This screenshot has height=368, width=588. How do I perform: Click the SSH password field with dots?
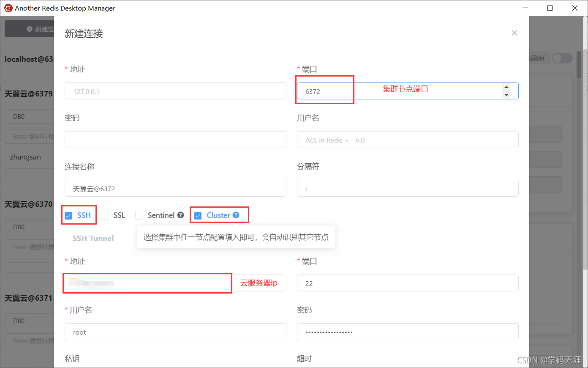[x=408, y=332]
